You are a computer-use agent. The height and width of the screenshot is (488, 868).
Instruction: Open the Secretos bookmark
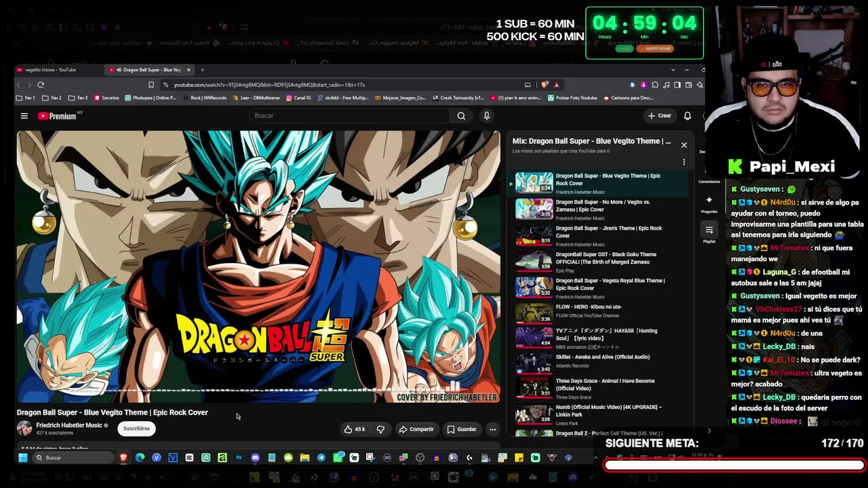[x=106, y=98]
